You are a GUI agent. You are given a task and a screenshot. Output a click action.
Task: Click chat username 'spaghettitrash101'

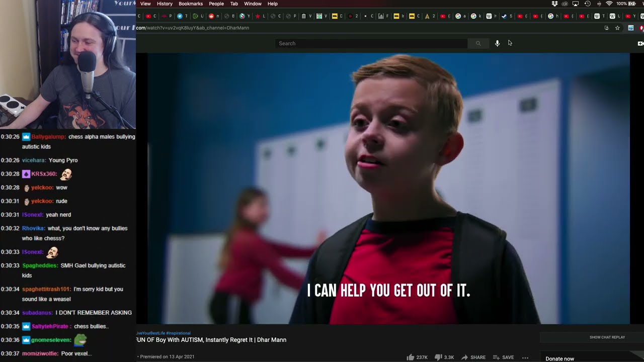coord(46,289)
